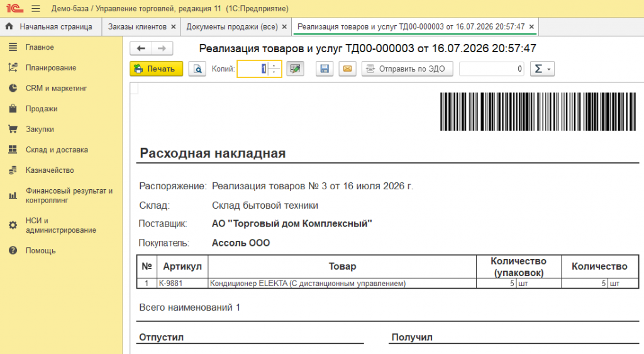This screenshot has width=644, height=354.
Task: Open the Планирование section
Action: click(51, 68)
